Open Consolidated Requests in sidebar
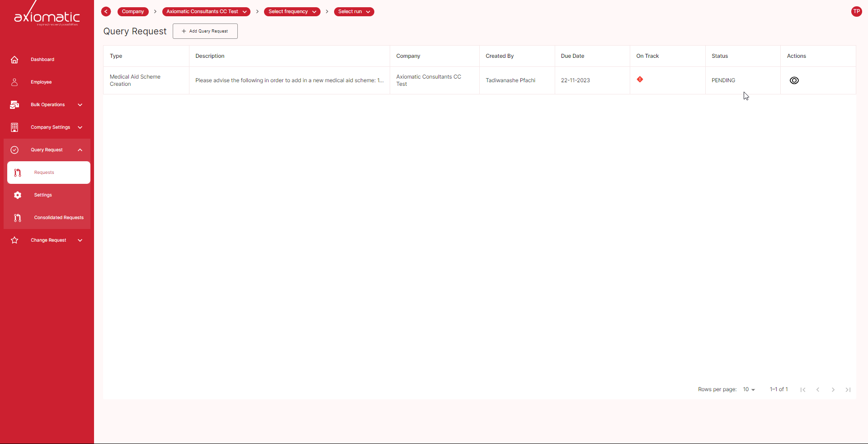868x444 pixels. (x=59, y=218)
